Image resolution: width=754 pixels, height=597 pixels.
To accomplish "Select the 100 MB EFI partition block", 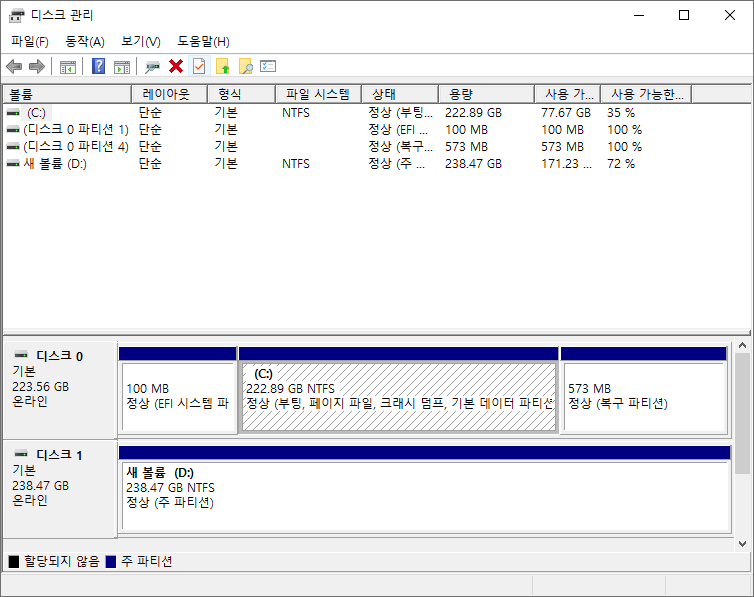I will (x=177, y=390).
